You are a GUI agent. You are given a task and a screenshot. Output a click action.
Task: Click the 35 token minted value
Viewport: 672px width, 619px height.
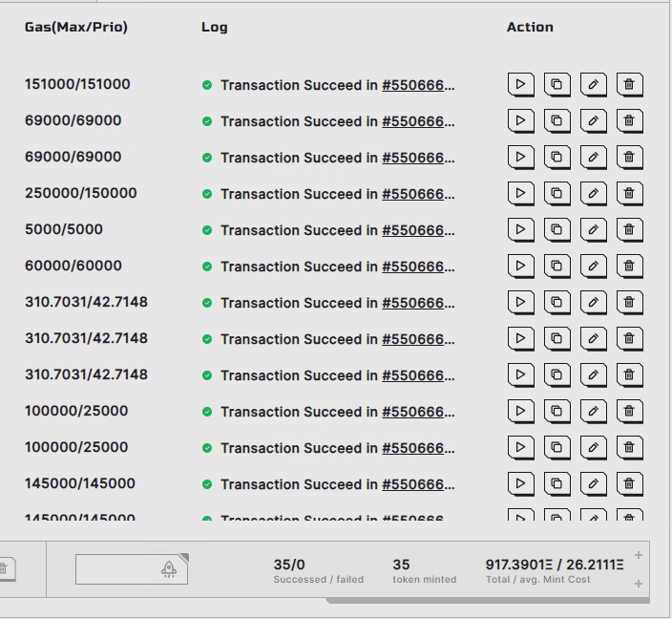pos(401,565)
